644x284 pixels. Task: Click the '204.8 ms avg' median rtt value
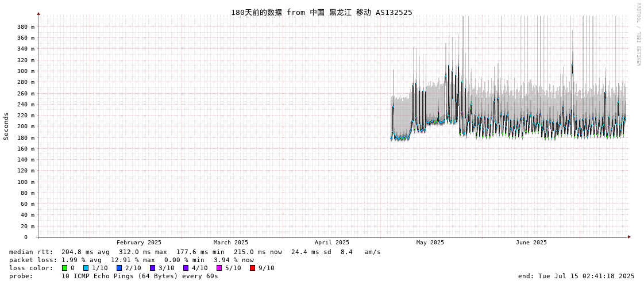(86, 252)
